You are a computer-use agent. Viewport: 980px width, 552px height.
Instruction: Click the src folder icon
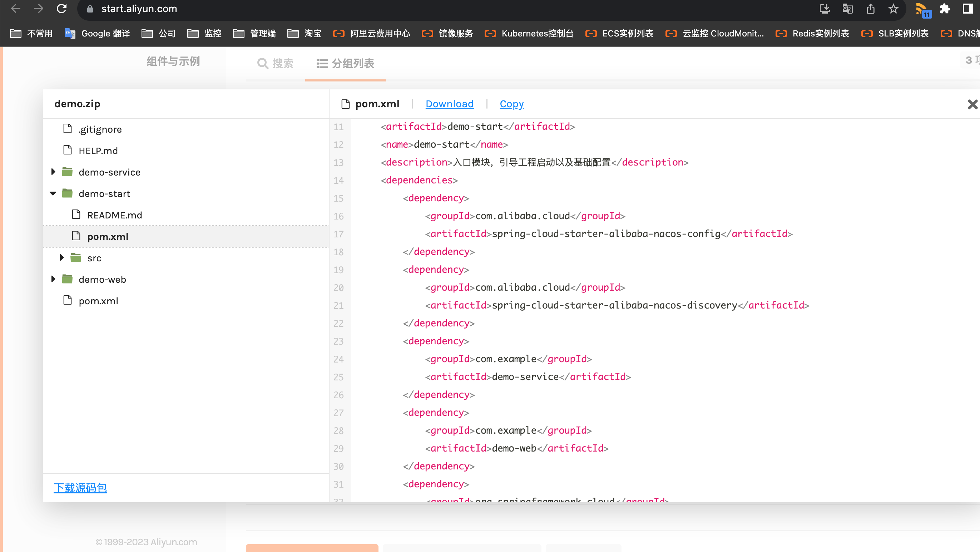[76, 257]
